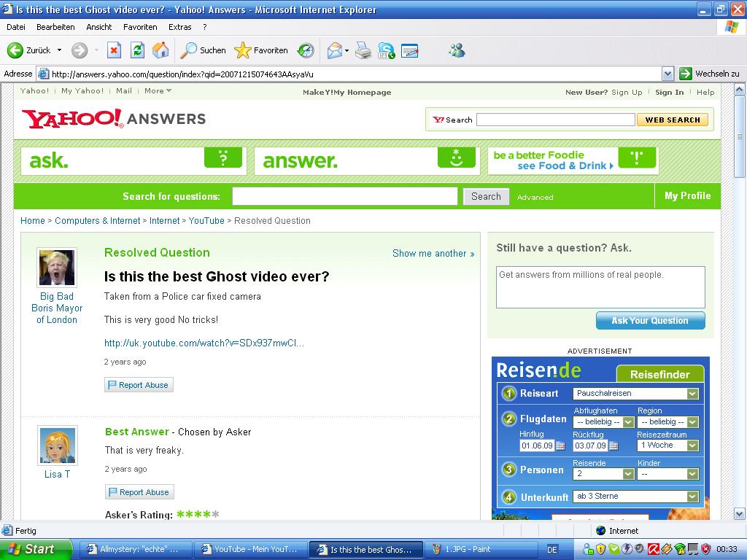Click Report Abuse under the question
This screenshot has width=747, height=560.
click(139, 385)
